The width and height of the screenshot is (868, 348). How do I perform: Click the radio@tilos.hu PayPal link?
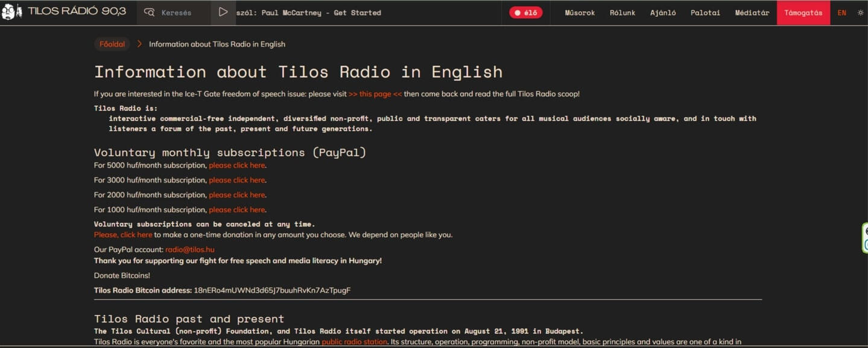point(190,249)
